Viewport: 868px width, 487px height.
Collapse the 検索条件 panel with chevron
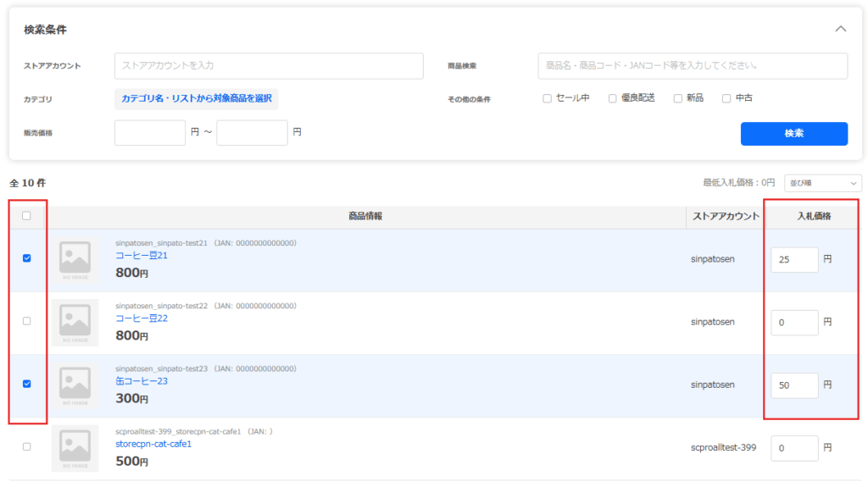840,29
